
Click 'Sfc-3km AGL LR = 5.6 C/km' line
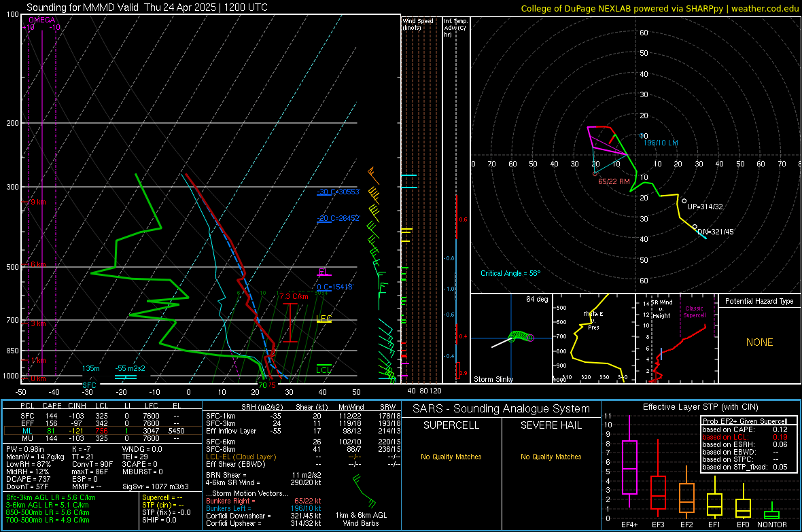coord(51,497)
